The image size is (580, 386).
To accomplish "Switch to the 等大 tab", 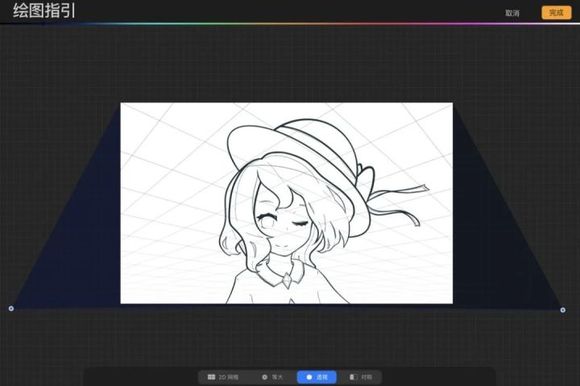I will (x=272, y=377).
